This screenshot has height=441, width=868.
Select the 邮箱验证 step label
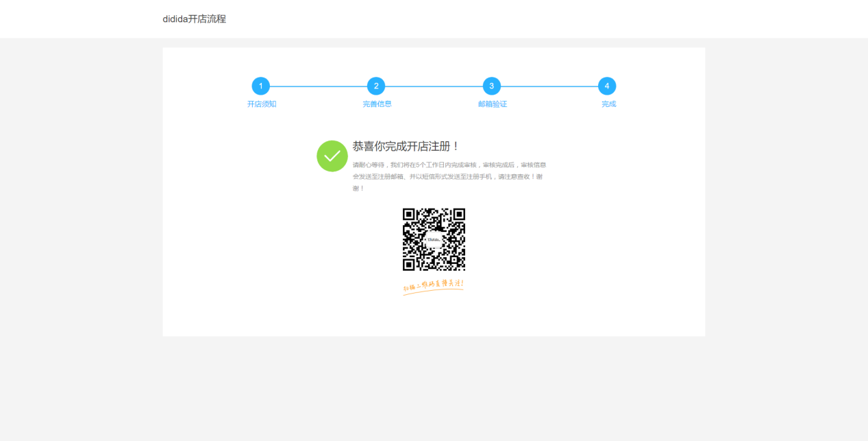[493, 104]
